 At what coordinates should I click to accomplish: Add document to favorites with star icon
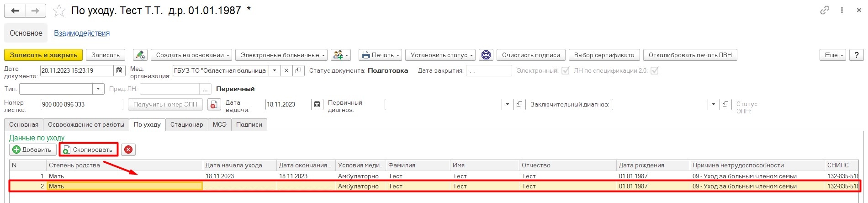(x=59, y=11)
